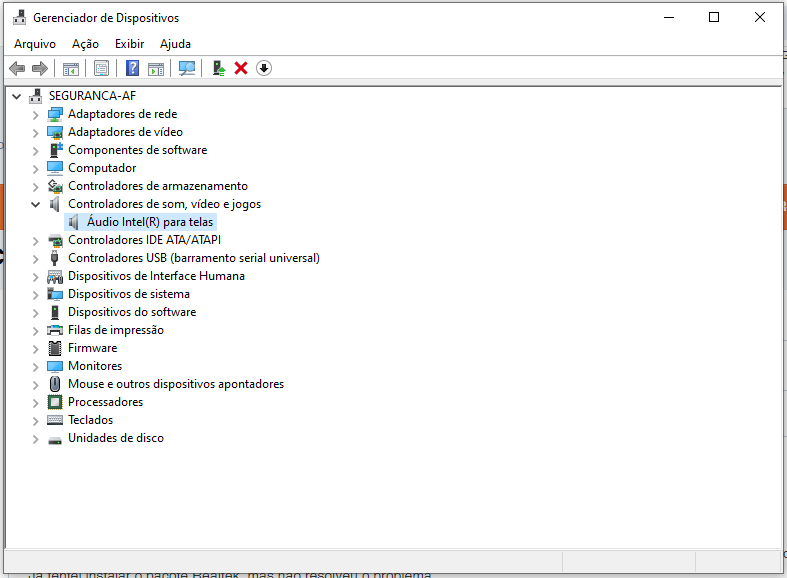Select SEGURANCA-AF computer name label
Image resolution: width=787 pixels, height=578 pixels.
(x=92, y=96)
